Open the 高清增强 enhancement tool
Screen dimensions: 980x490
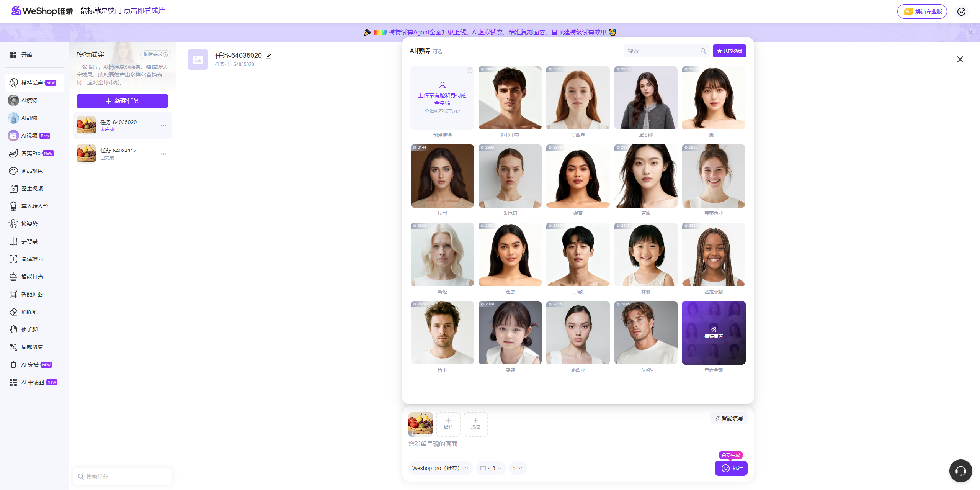point(32,259)
